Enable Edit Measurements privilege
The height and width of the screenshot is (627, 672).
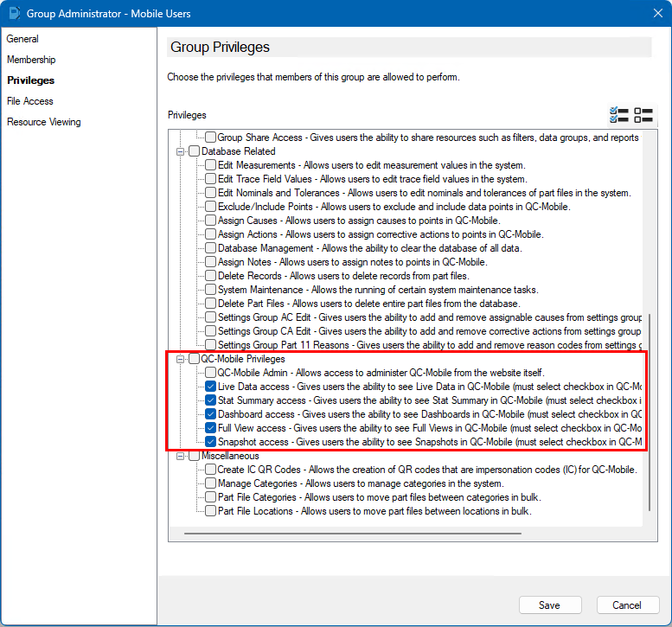coord(210,165)
